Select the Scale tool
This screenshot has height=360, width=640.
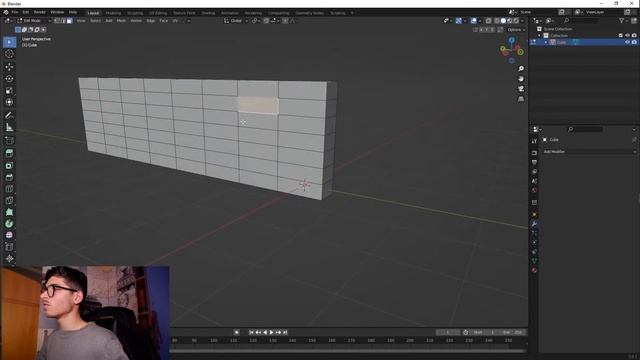(x=9, y=90)
